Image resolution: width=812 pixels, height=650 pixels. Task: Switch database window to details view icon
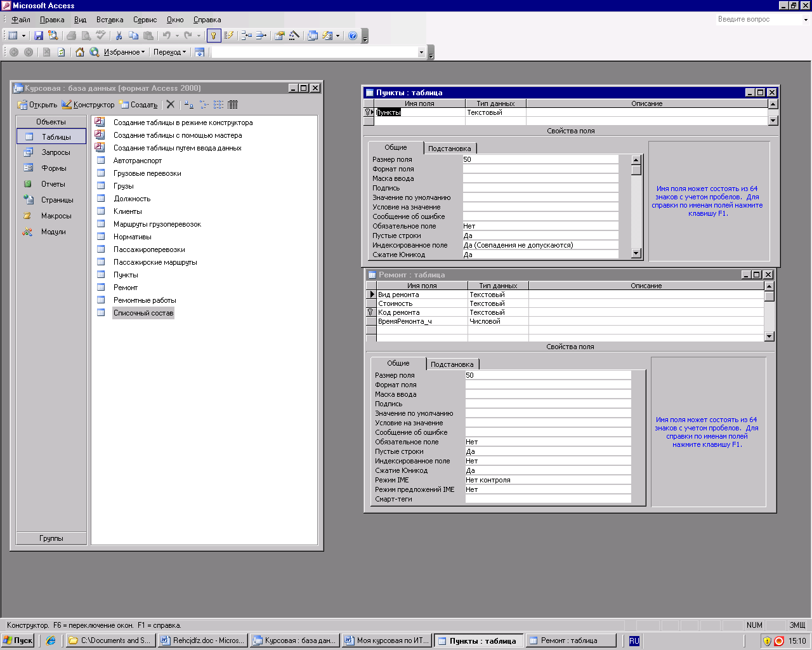tap(233, 105)
